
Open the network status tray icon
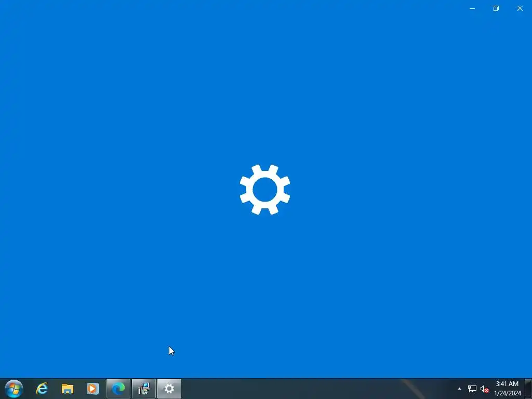pyautogui.click(x=472, y=389)
